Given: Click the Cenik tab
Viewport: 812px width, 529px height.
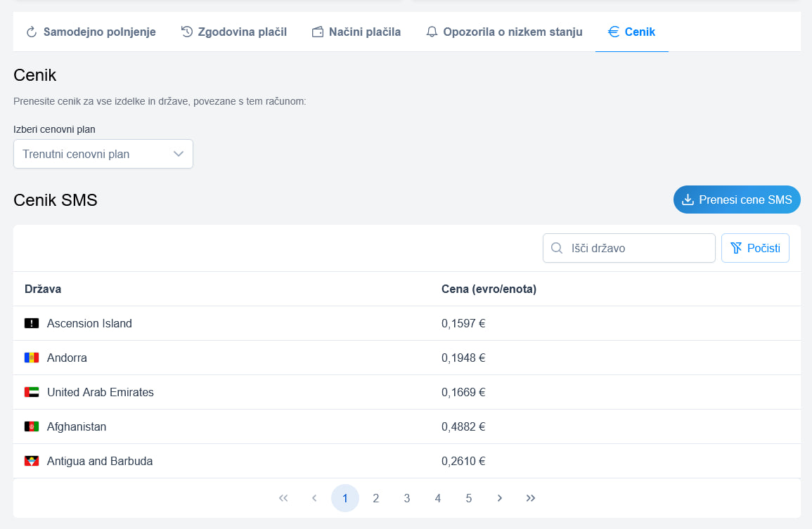Looking at the screenshot, I should tap(631, 32).
